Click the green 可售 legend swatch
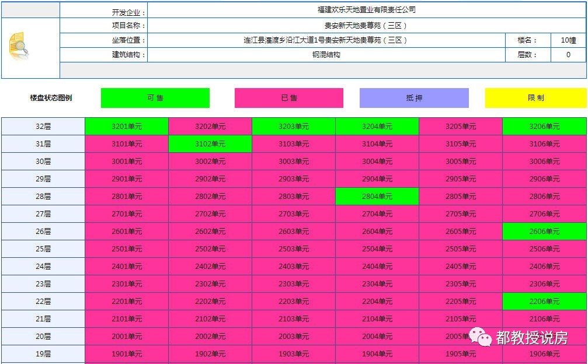Screen dimensions: 588x364 pyautogui.click(x=155, y=98)
